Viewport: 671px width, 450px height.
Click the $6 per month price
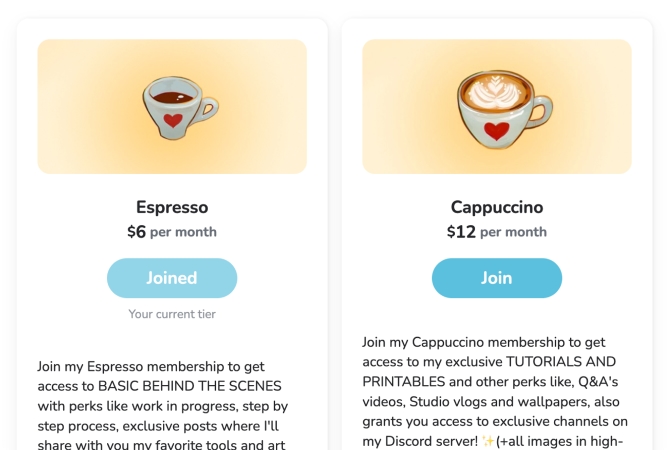click(172, 232)
